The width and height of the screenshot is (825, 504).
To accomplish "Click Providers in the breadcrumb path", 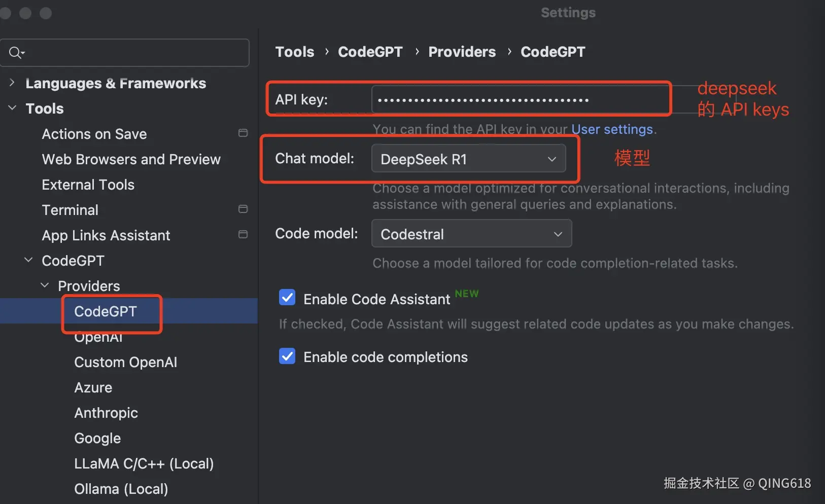I will coord(462,52).
